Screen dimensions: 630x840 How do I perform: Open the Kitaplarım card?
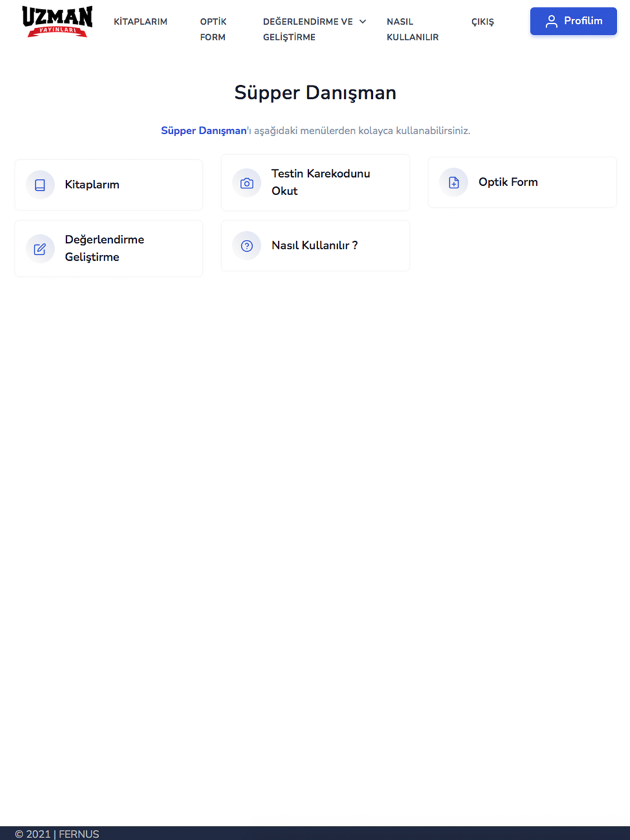coord(109,184)
